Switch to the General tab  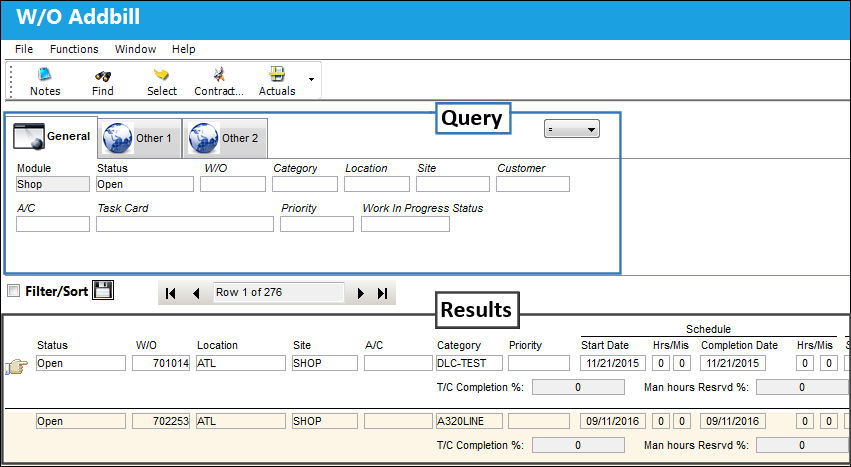52,136
